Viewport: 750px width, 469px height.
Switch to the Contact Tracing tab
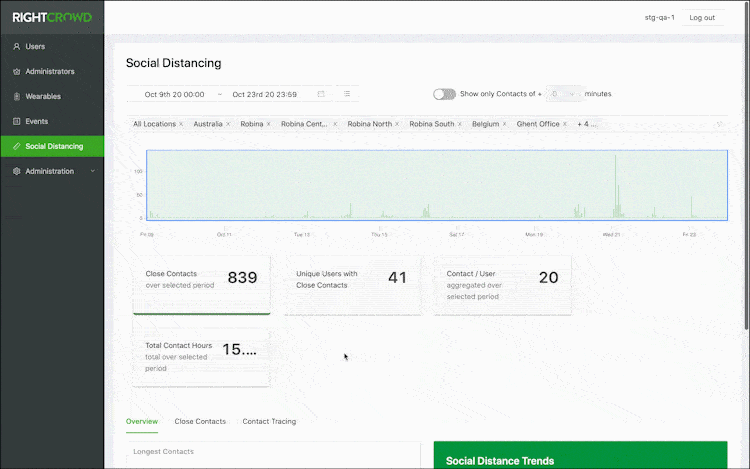point(269,421)
